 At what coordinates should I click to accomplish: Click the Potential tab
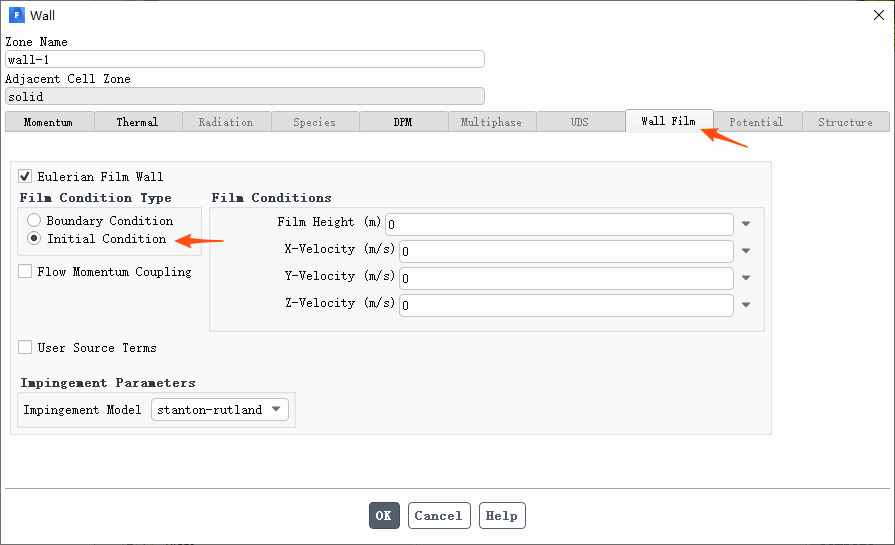pyautogui.click(x=757, y=122)
